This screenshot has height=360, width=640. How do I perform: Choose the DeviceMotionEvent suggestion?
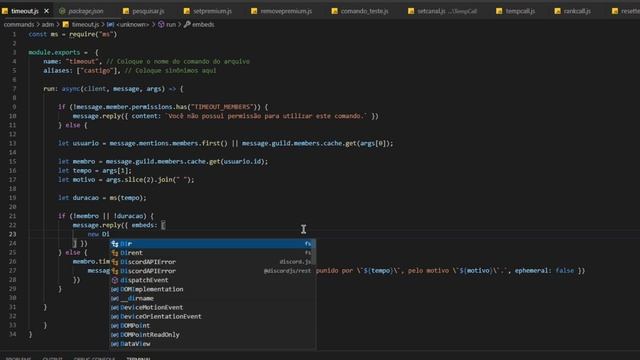coord(212,307)
